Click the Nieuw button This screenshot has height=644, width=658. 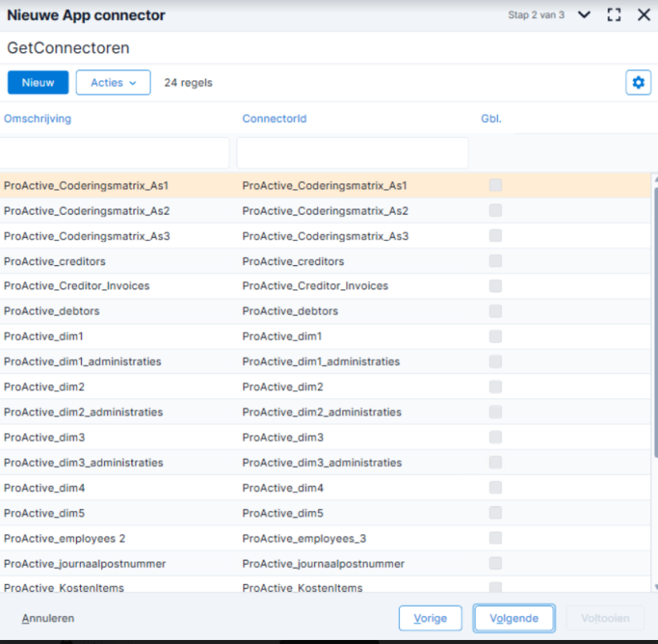click(38, 83)
